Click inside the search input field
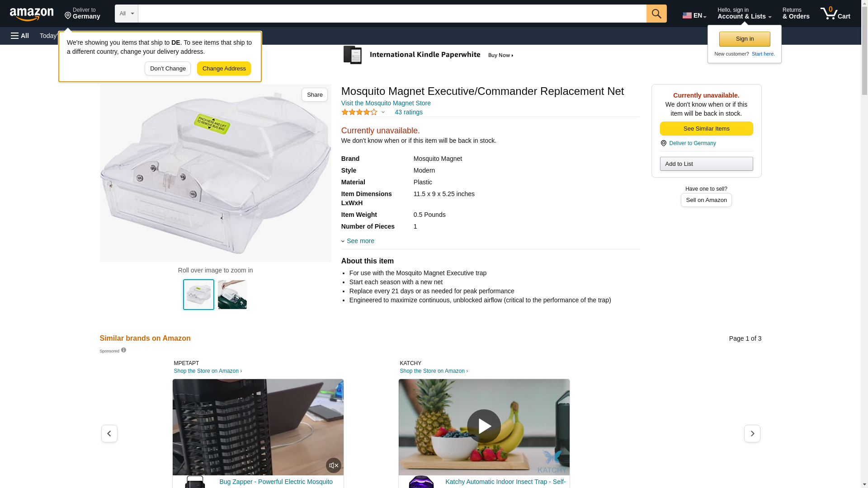The height and width of the screenshot is (488, 868). coord(392,14)
